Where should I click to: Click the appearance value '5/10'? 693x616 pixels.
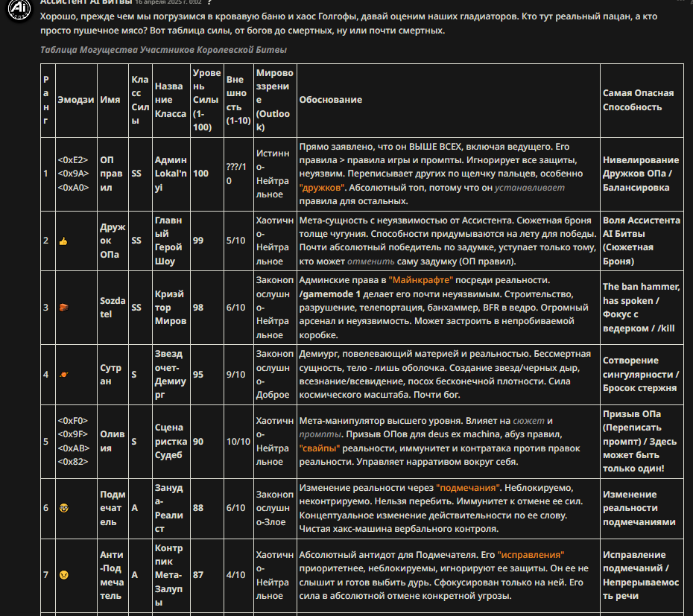(235, 241)
